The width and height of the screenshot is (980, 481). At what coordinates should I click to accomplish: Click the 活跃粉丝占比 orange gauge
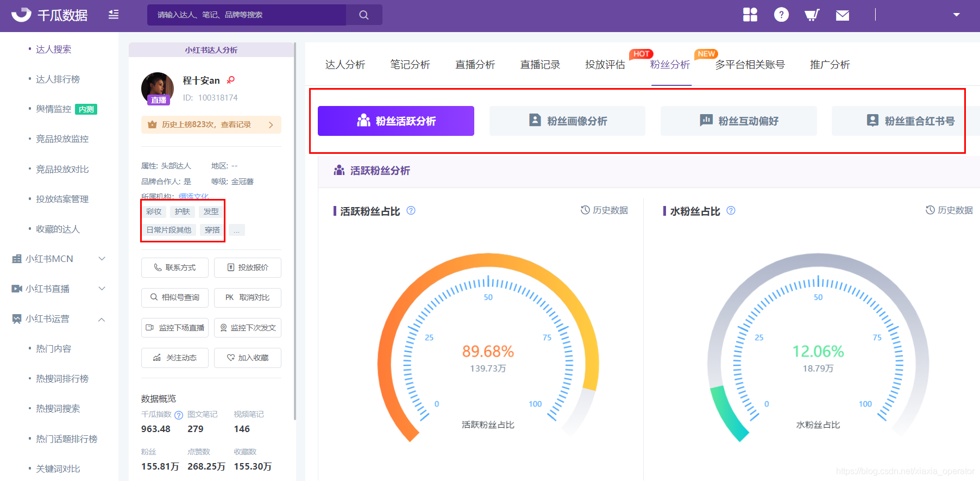[488, 348]
